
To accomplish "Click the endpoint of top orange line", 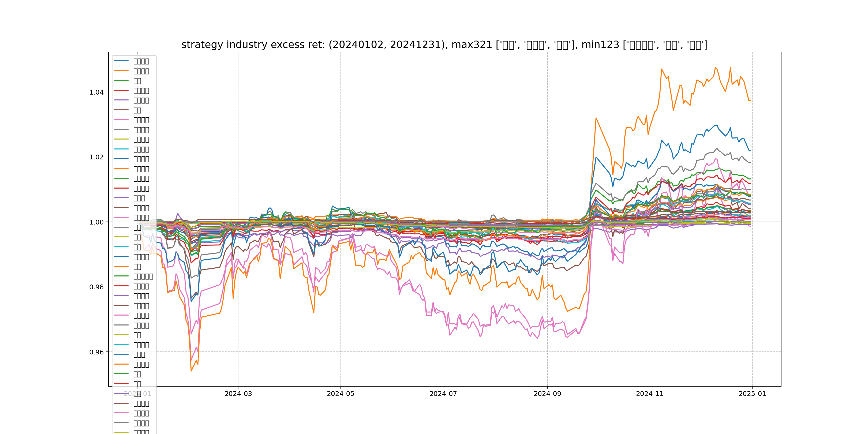I will click(x=751, y=101).
